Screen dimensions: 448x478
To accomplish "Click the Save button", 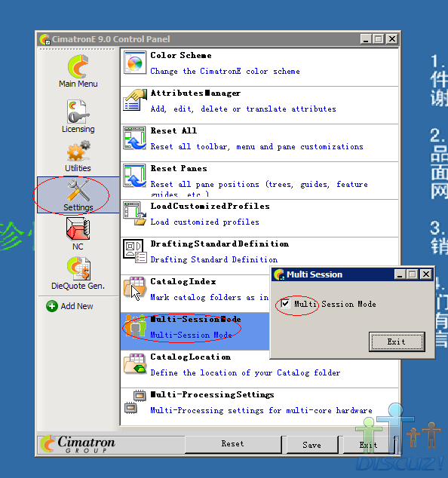I will pos(311,445).
